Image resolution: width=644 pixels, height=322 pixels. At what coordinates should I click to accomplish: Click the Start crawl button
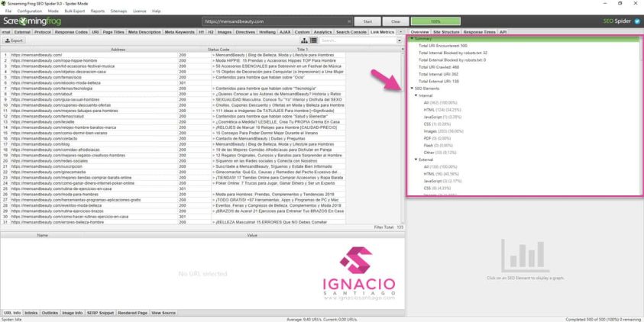367,21
